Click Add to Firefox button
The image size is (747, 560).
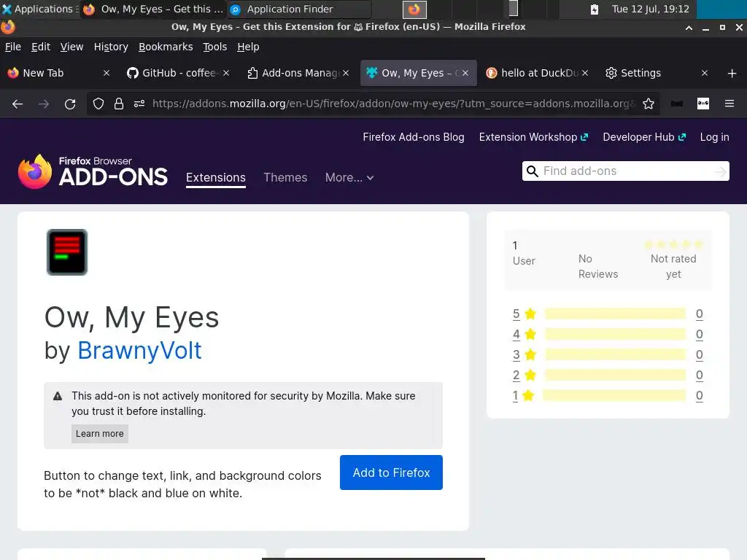pos(391,472)
